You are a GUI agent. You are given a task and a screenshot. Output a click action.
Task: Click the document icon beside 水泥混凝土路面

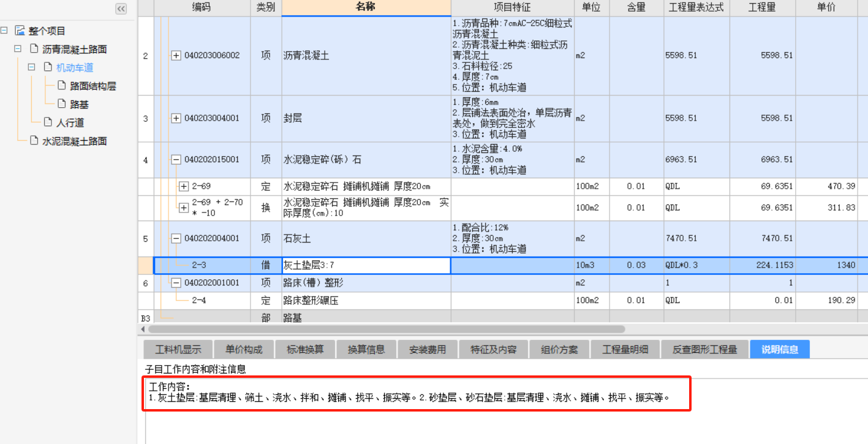pos(34,141)
